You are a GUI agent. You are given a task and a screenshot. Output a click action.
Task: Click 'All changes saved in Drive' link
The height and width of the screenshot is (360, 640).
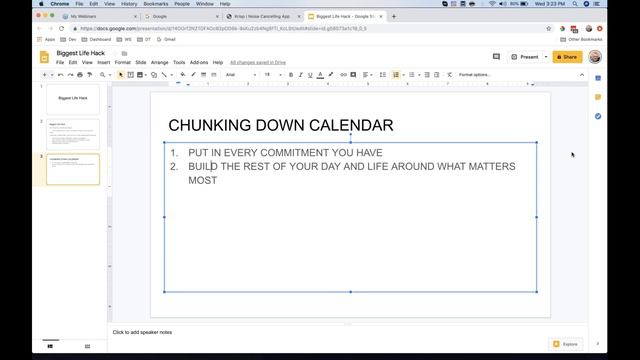(x=258, y=62)
